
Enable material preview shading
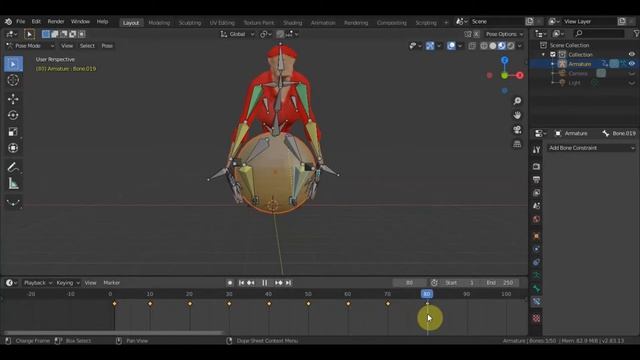[x=502, y=46]
